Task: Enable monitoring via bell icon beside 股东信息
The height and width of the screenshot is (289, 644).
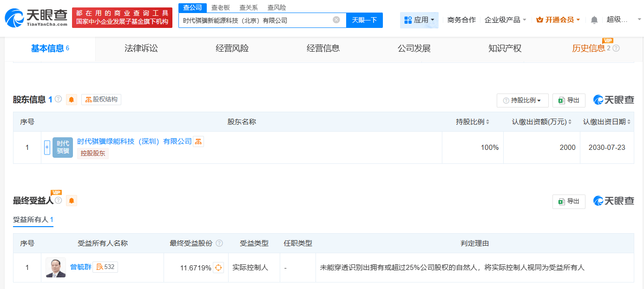Action: point(71,100)
